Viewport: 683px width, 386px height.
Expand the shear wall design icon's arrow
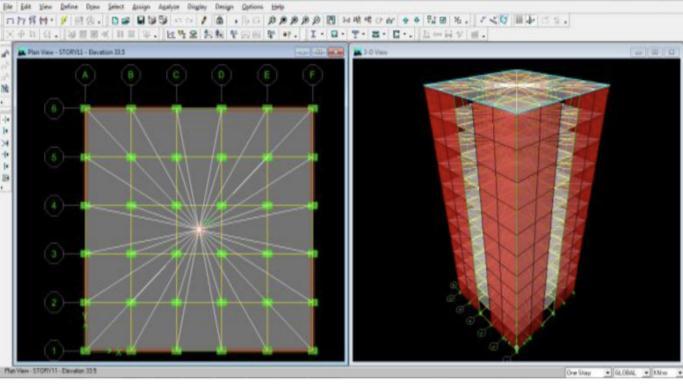405,34
